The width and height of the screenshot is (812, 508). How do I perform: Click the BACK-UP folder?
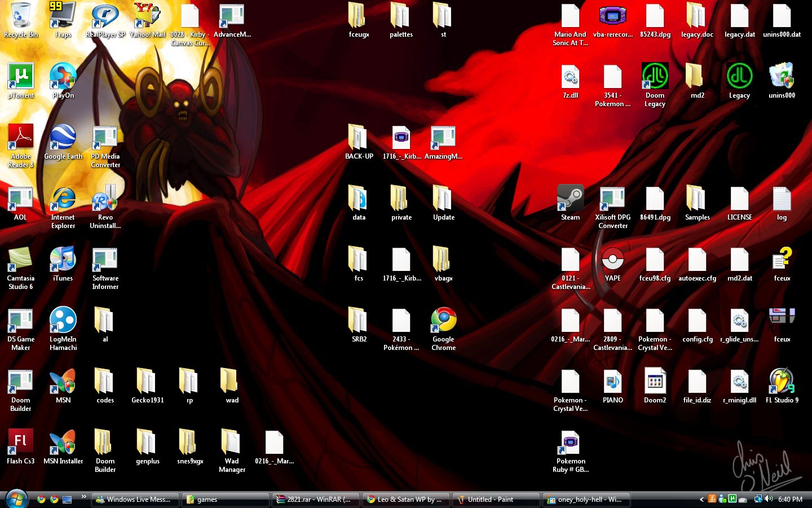click(359, 142)
